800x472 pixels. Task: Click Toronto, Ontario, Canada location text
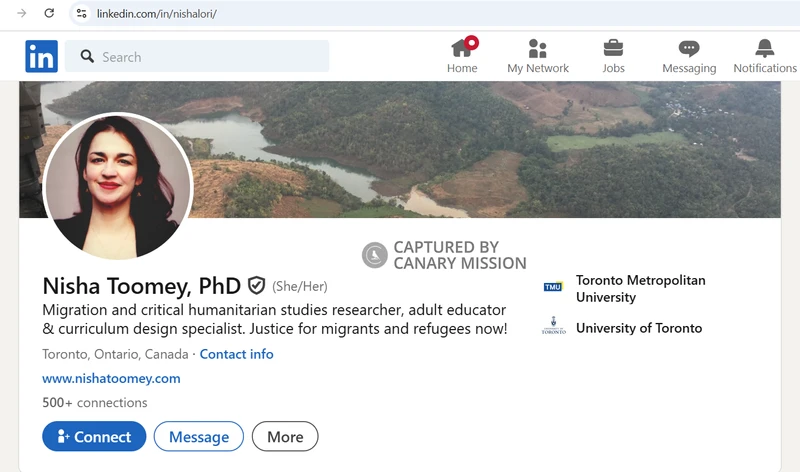tap(115, 354)
